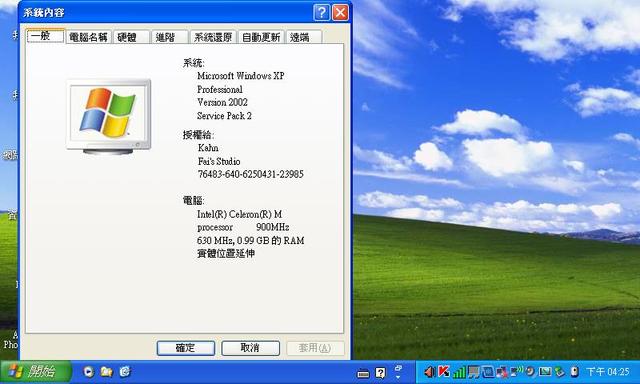Screen dimensions: 640x384
Task: Click the '900MHz' processor speed text
Action: tap(273, 227)
